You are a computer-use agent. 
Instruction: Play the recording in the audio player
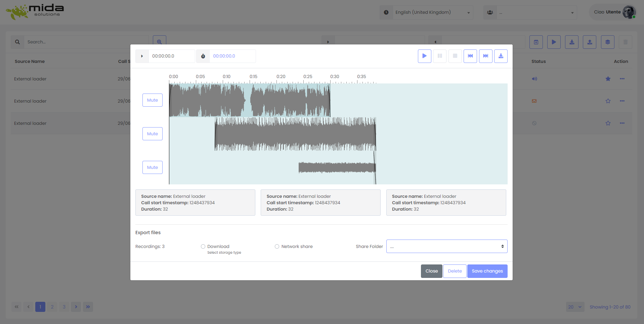click(x=424, y=56)
